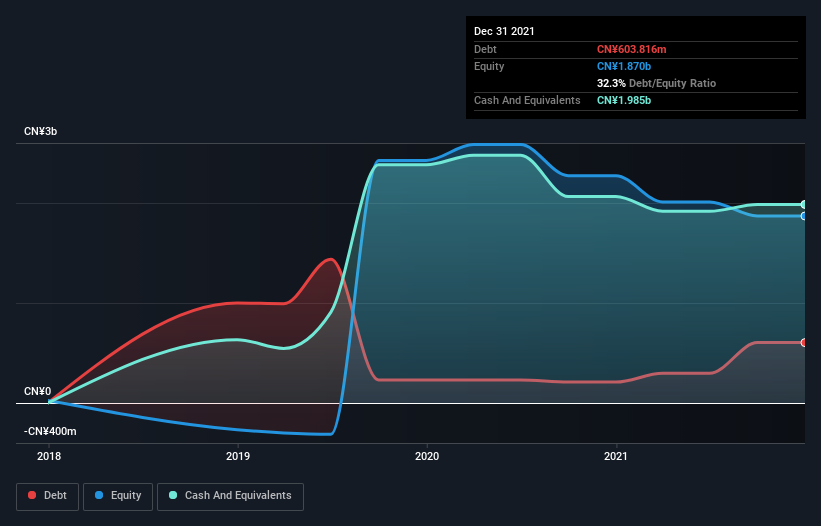Click the CN¥3b y-axis label
This screenshot has width=821, height=526.
click(40, 131)
